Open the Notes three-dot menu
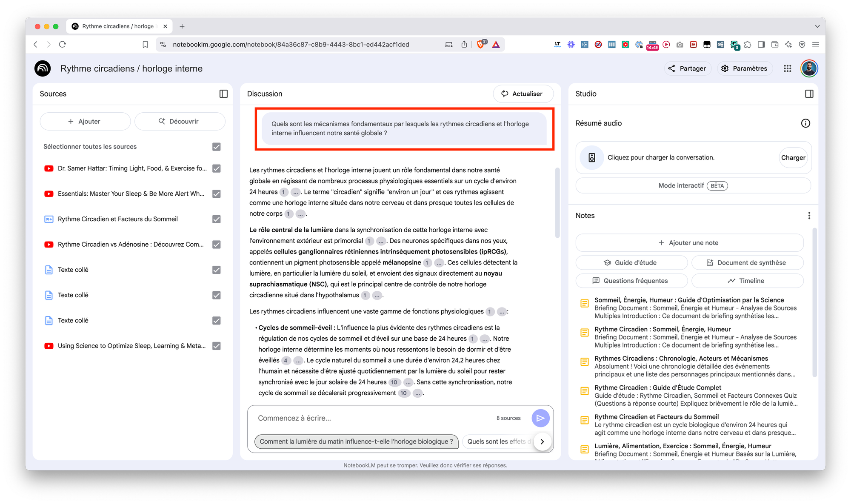The image size is (851, 504). 809,216
